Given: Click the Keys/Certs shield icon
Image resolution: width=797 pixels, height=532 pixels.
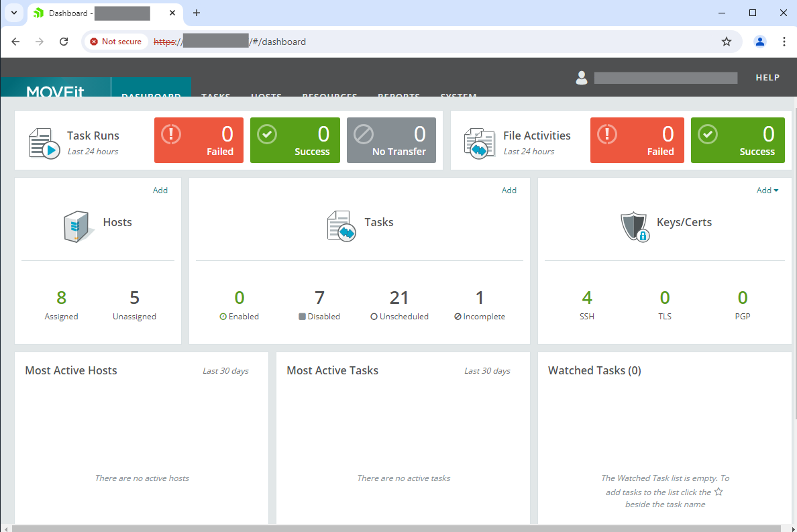Looking at the screenshot, I should click(635, 227).
